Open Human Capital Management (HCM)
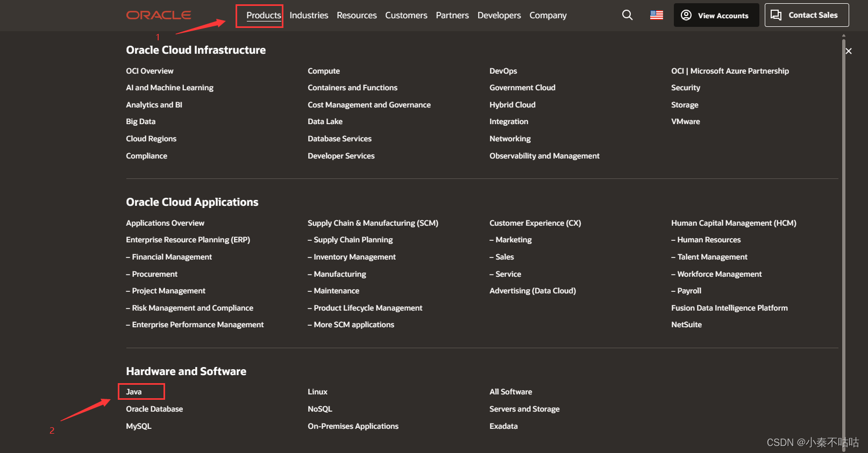This screenshot has width=868, height=453. (734, 223)
